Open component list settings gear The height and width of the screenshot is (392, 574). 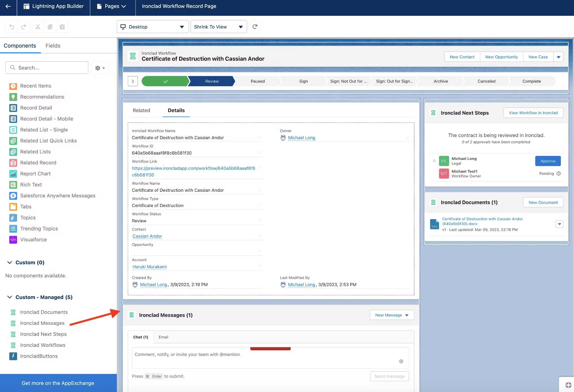pos(100,68)
